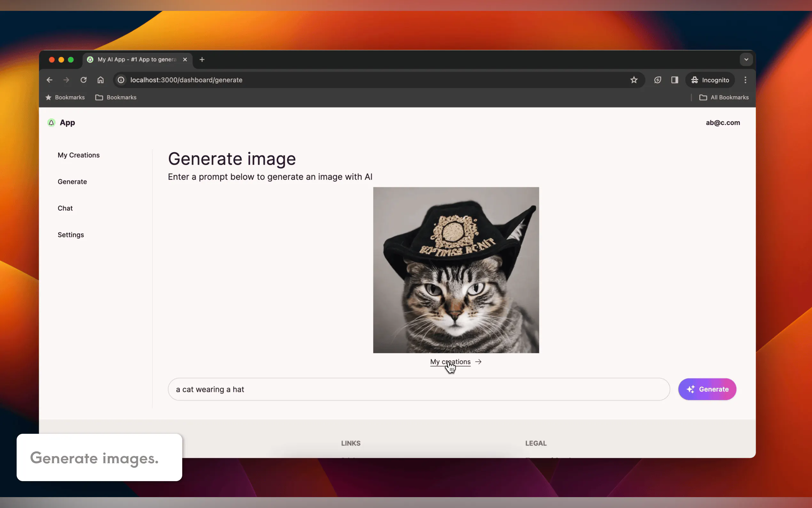Open the All Bookmarks folder
The image size is (812, 508).
click(724, 98)
